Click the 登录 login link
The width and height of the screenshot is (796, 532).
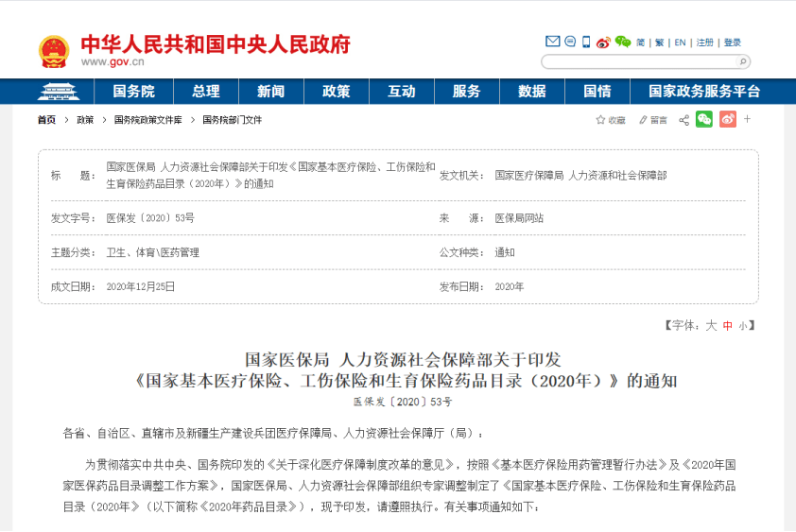(733, 43)
